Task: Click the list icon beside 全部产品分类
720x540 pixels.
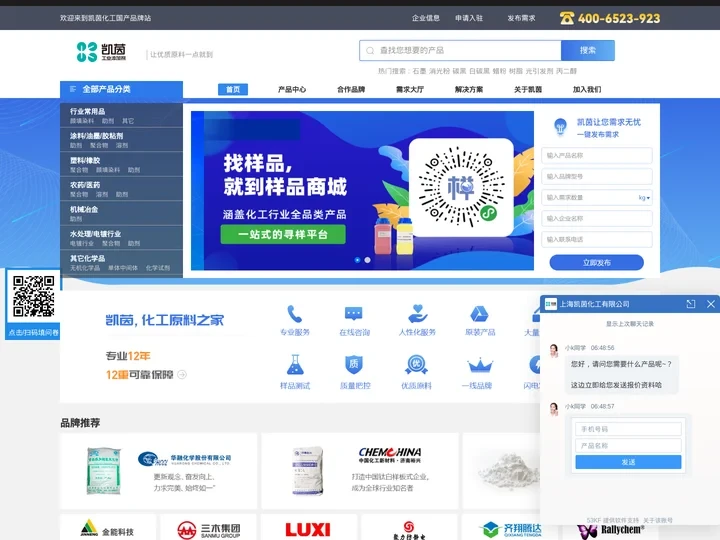Action: [x=73, y=89]
